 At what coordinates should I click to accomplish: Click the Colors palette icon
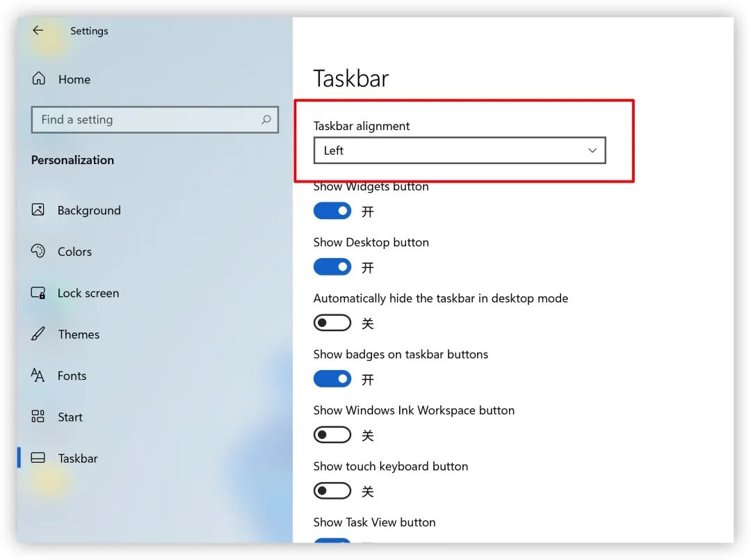pyautogui.click(x=38, y=251)
